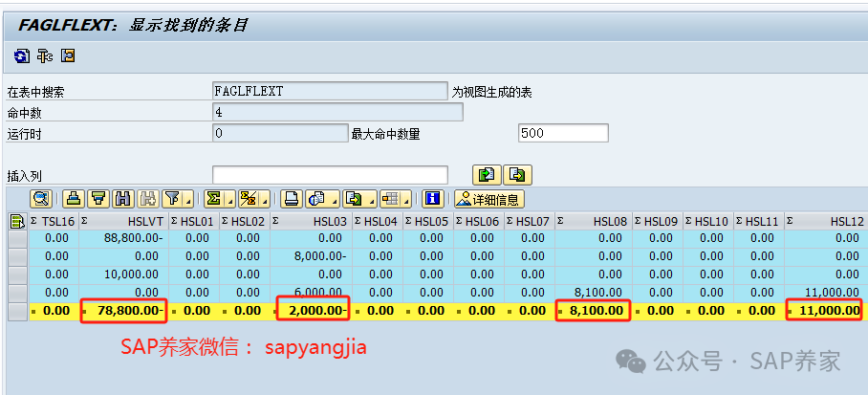Click the greyed Find Next binoculars icon
Screen dimensions: 868x395
tap(148, 198)
